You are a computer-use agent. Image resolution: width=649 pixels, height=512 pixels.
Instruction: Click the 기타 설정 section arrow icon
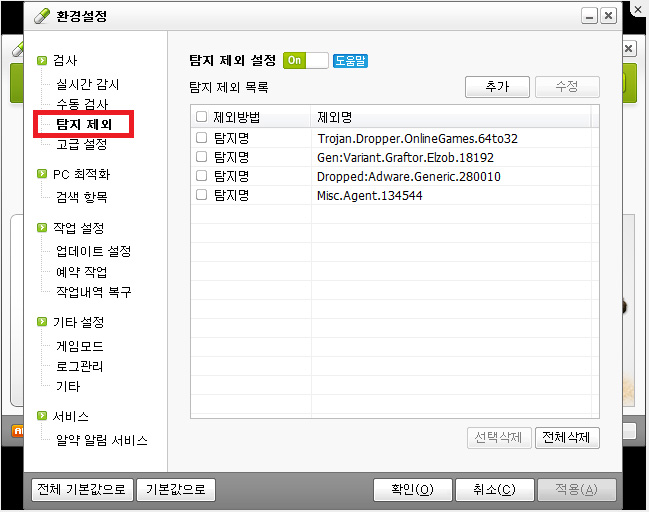click(x=42, y=322)
